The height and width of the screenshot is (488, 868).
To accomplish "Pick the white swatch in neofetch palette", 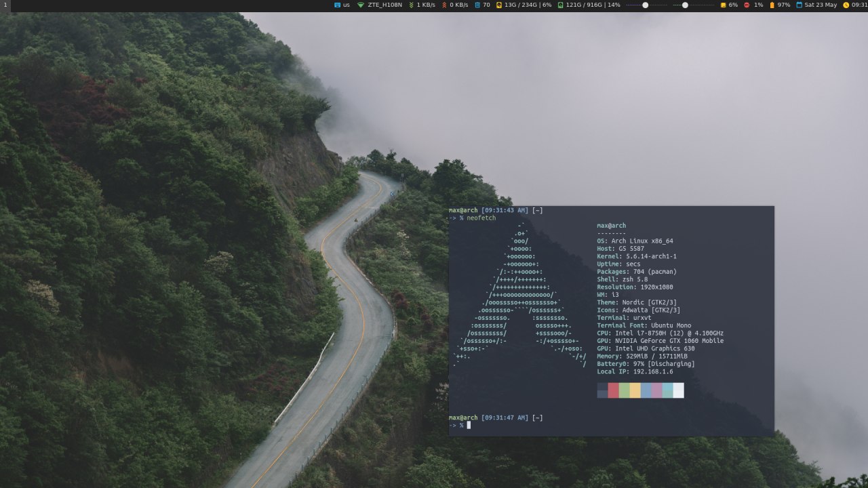I will 679,390.
